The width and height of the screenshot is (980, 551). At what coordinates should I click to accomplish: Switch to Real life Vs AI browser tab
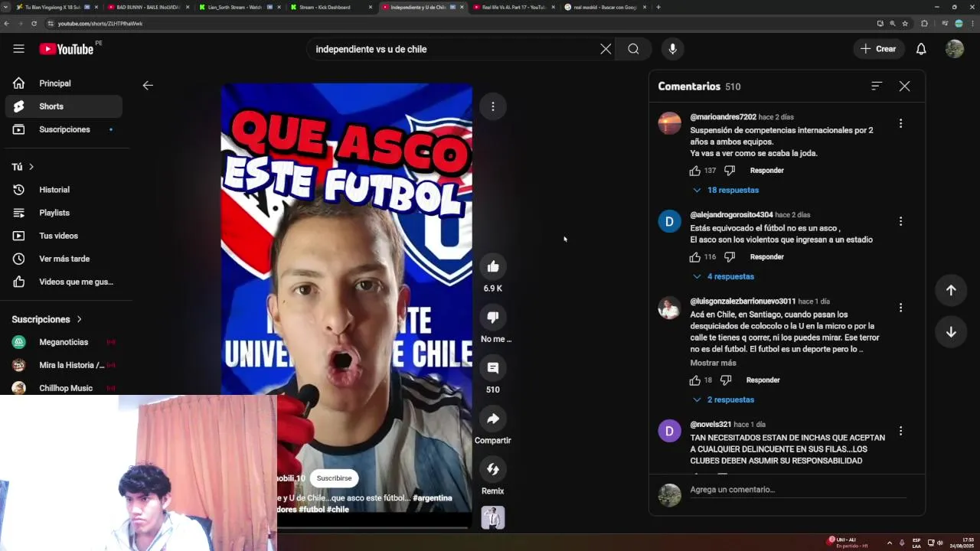[x=513, y=7]
